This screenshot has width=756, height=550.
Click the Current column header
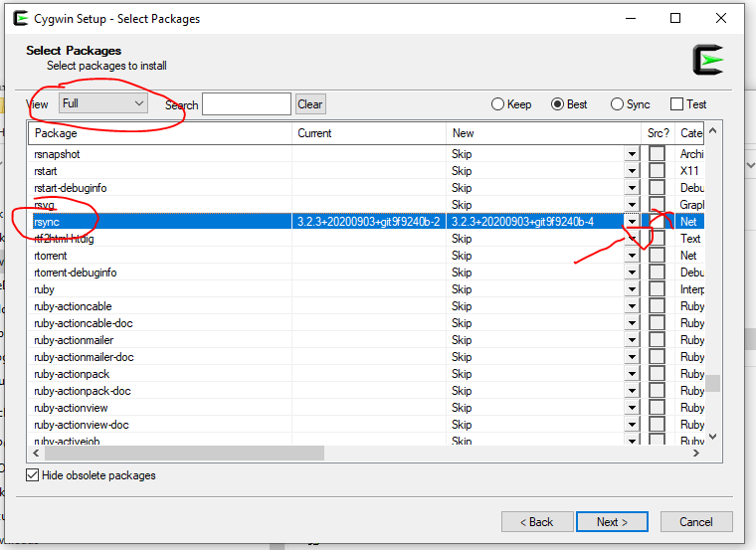pyautogui.click(x=369, y=133)
